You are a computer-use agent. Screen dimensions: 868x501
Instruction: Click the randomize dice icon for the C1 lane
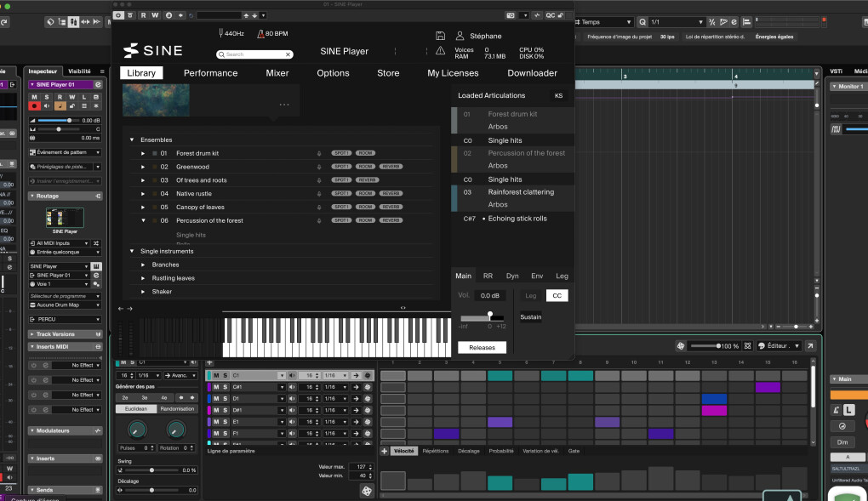[x=368, y=375]
